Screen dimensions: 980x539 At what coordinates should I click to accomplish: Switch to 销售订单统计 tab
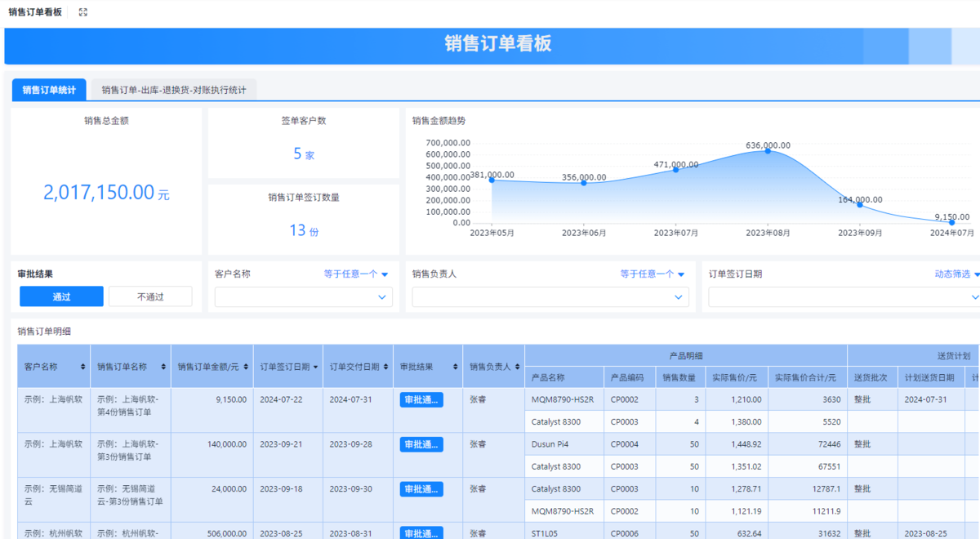pos(49,90)
